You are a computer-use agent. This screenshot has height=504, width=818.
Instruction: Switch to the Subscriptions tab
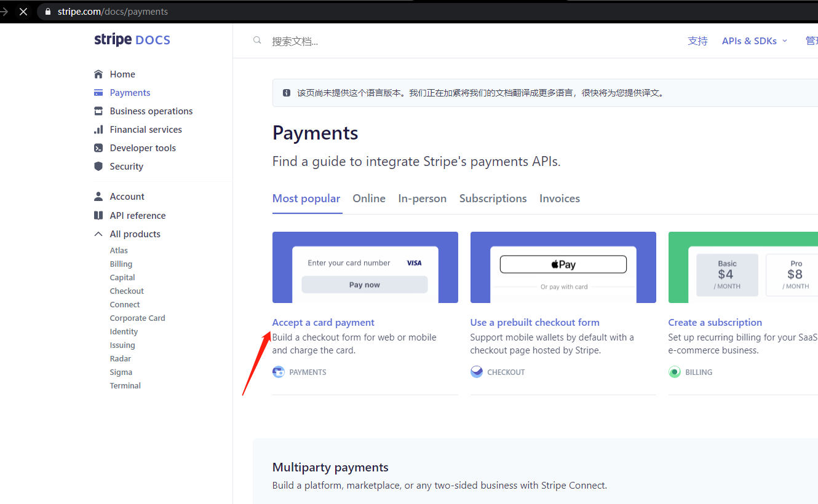[493, 198]
